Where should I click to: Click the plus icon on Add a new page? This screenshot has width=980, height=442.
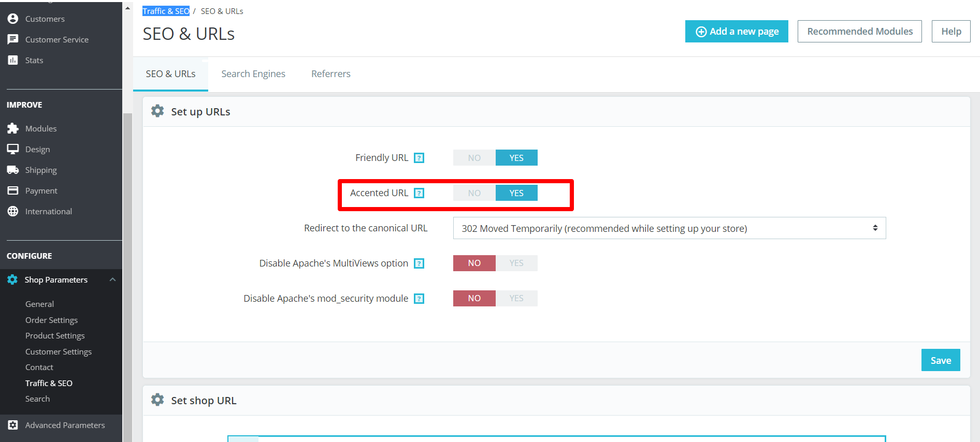701,32
